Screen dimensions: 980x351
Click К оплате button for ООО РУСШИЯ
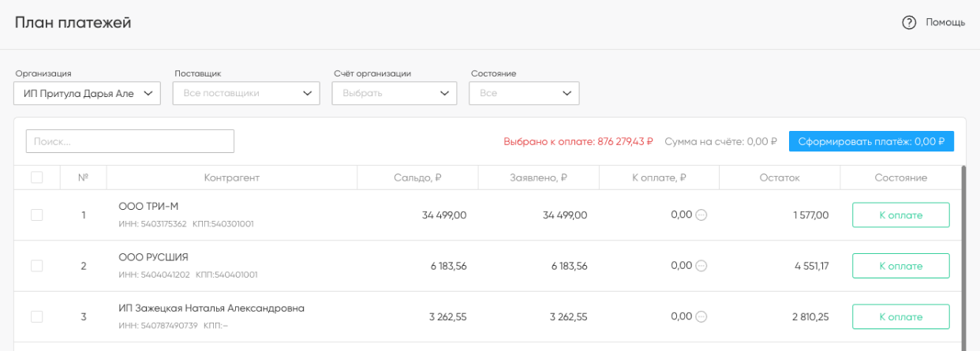(x=900, y=266)
